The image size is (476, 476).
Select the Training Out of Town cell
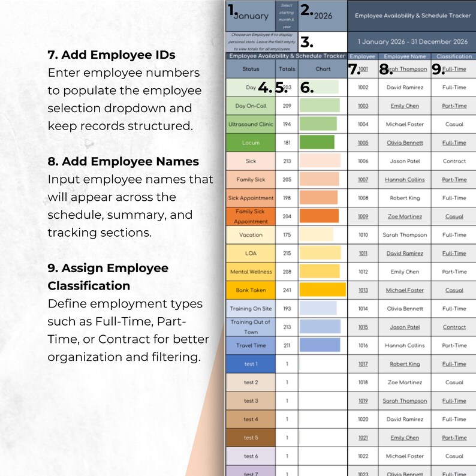(251, 327)
